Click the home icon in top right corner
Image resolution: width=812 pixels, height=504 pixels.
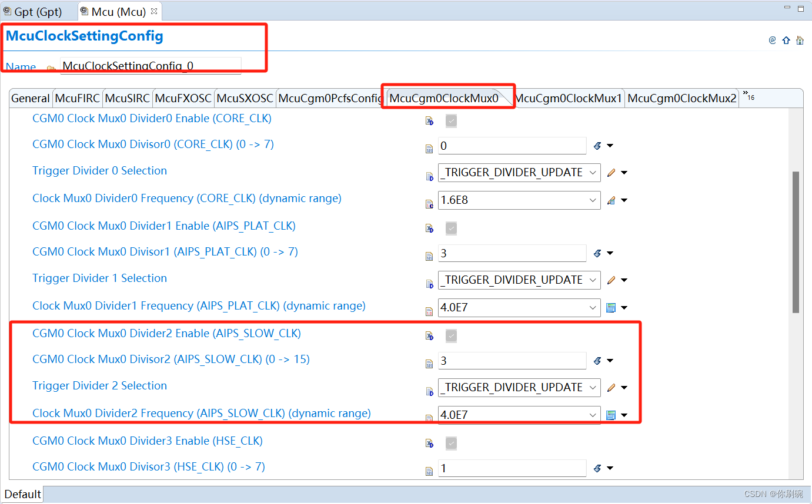pos(800,40)
